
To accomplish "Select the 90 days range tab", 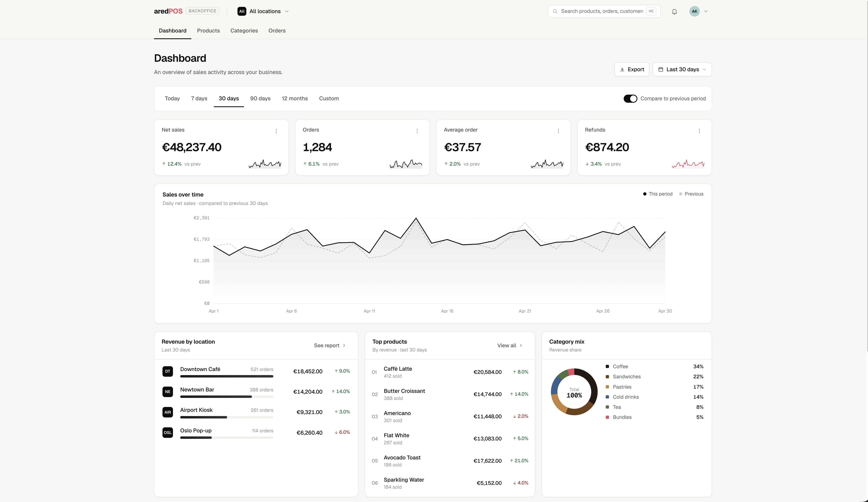I will pos(260,99).
